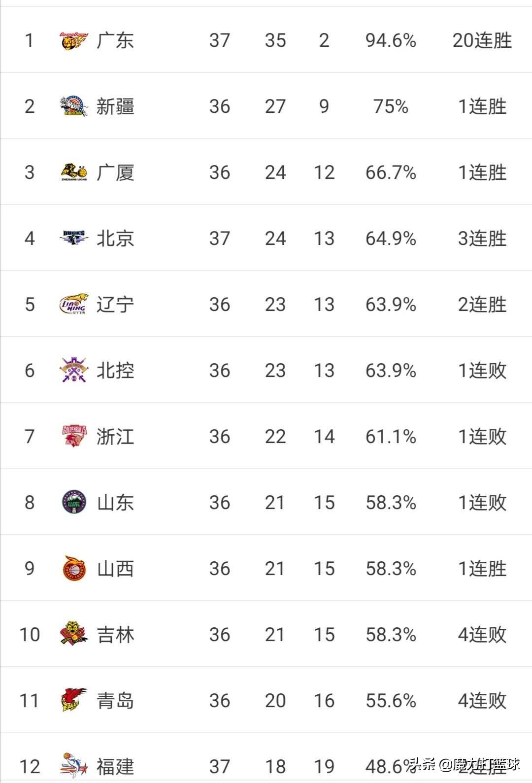This screenshot has width=532, height=783.
Task: Click the Liaoning leopard logo
Action: [x=74, y=305]
